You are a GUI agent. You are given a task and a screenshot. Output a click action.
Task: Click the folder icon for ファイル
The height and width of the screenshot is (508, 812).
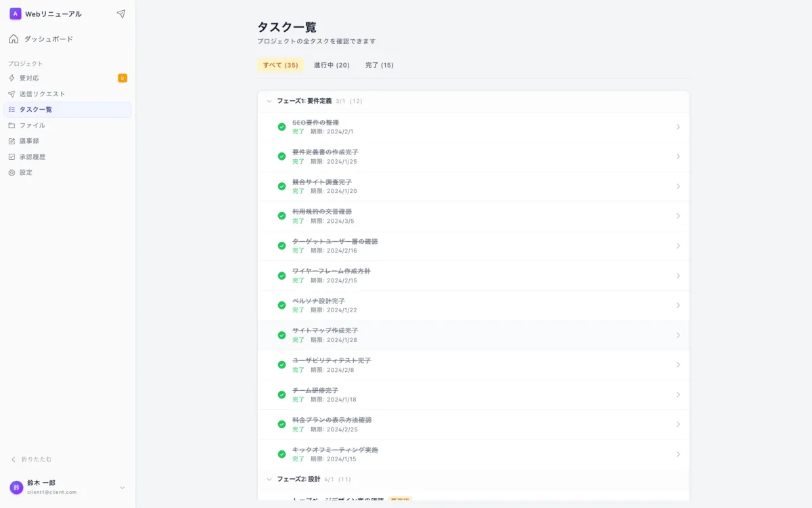(x=12, y=125)
